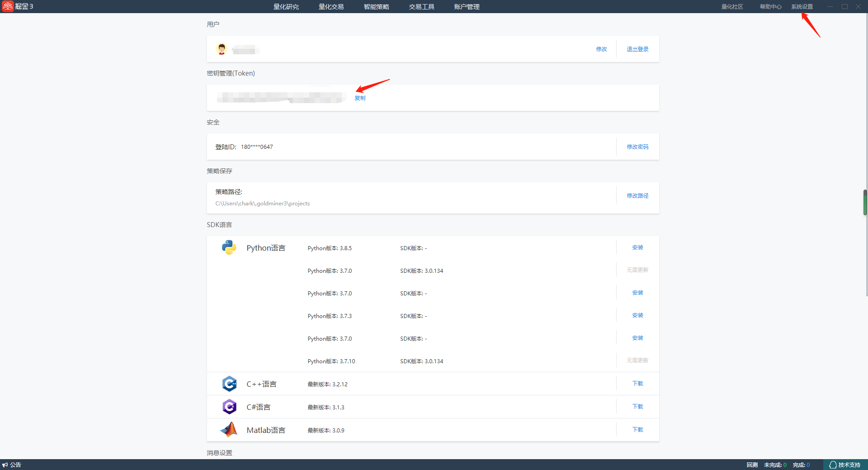
Task: Open the 账户管理 menu
Action: pos(467,7)
